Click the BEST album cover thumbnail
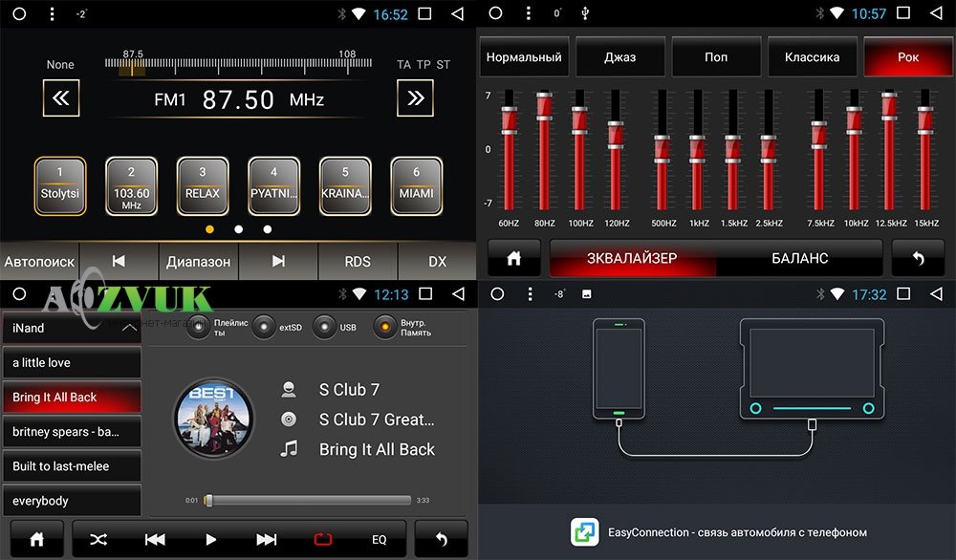The height and width of the screenshot is (560, 956). (213, 419)
